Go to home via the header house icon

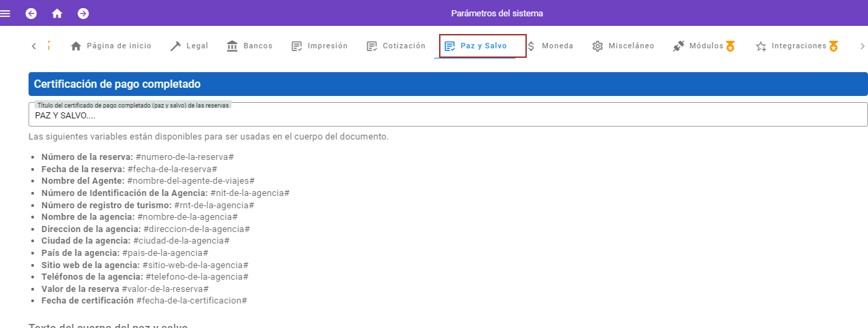pyautogui.click(x=57, y=14)
